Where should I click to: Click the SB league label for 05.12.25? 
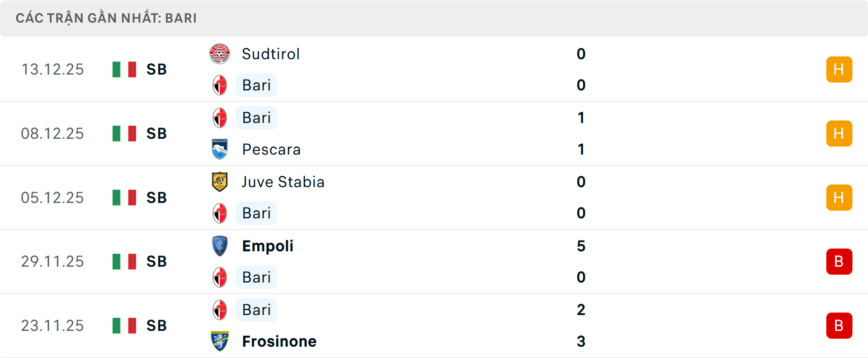pos(156,198)
